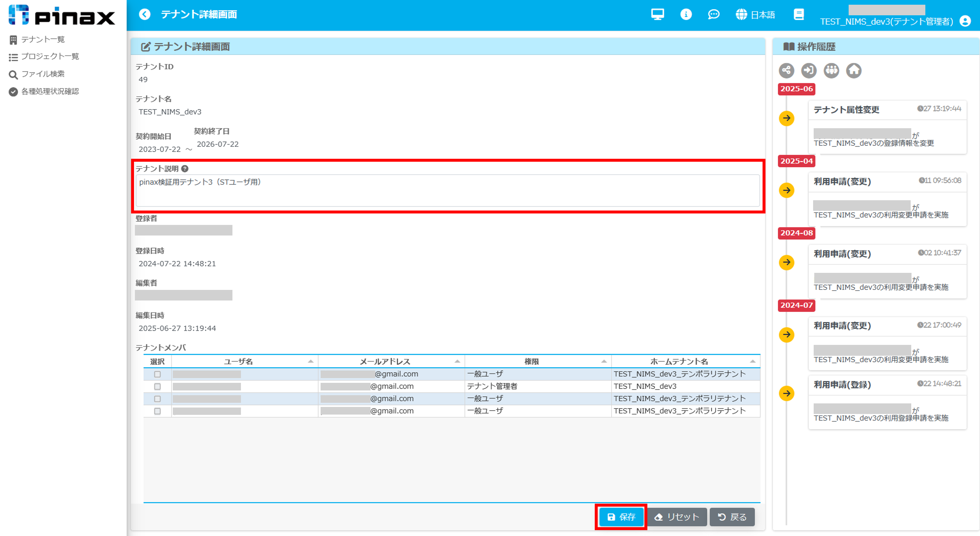
Task: Open the information icon in header
Action: [x=686, y=14]
